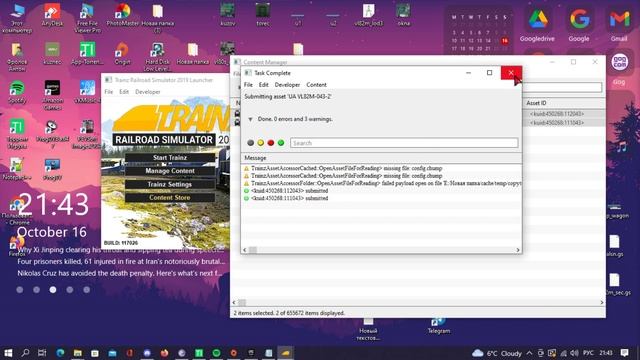Screen dimensions: 640x360
Task: Select asset ID kuid:450268:111043 in Content Manager
Action: [x=557, y=123]
